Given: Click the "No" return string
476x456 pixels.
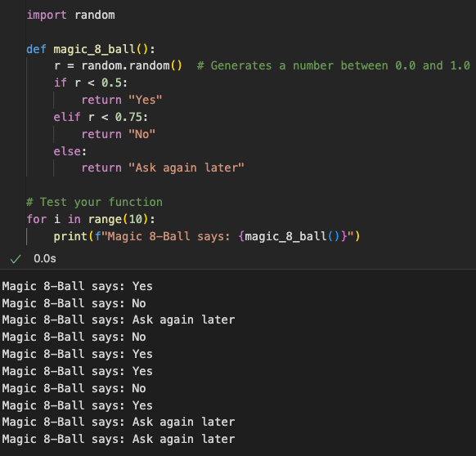Looking at the screenshot, I should [x=141, y=134].
